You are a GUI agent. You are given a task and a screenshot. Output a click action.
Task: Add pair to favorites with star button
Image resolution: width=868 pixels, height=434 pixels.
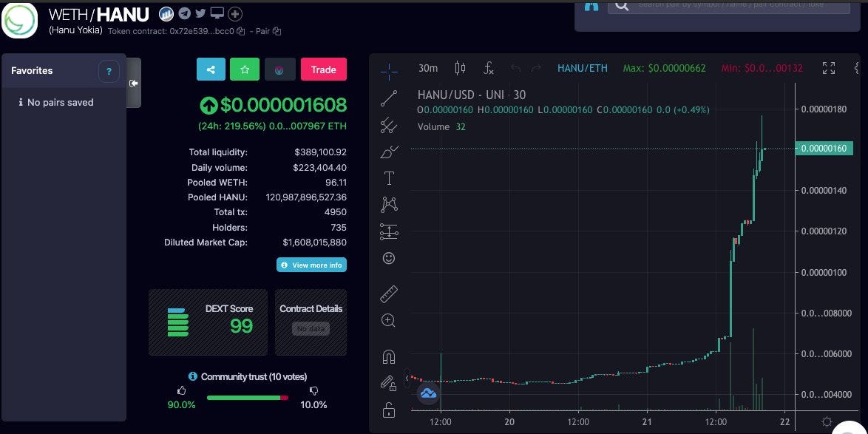coord(245,69)
